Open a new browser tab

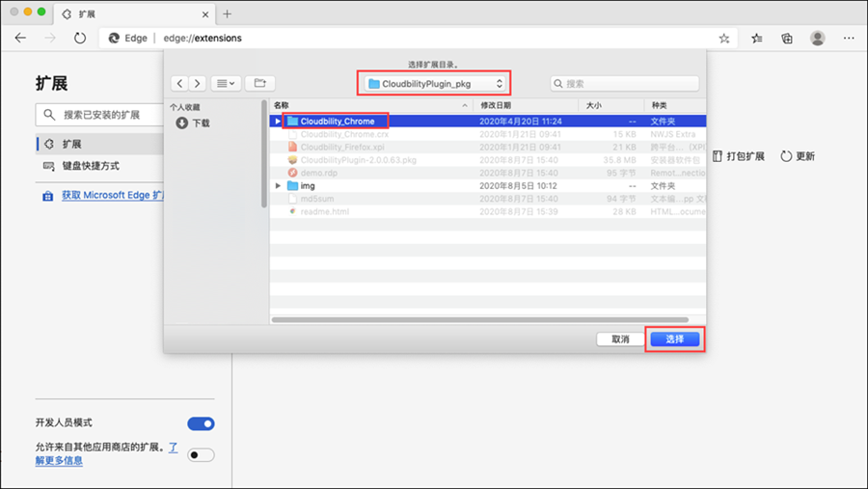(227, 14)
